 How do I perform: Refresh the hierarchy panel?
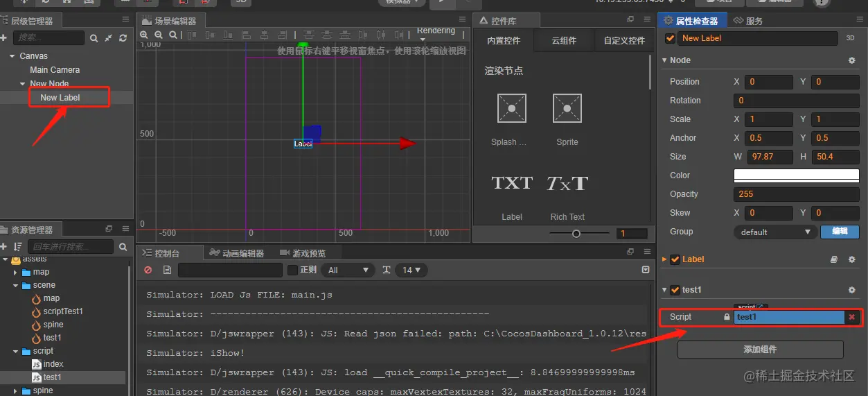[123, 37]
